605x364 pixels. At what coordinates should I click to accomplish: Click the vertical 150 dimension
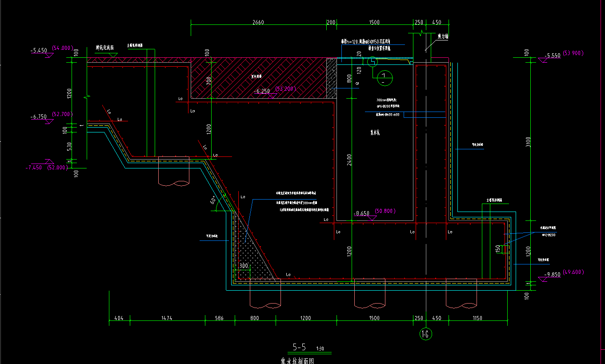(x=498, y=249)
